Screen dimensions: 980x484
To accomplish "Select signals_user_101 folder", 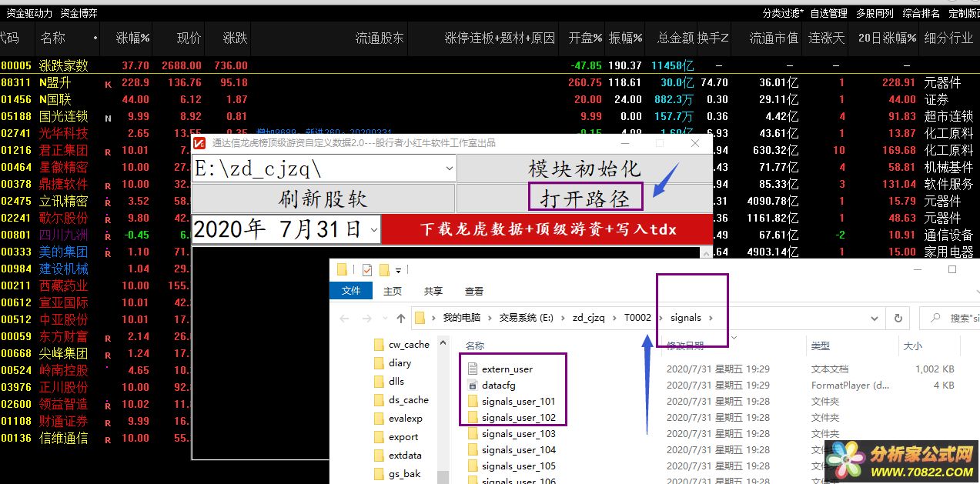I will coord(518,402).
